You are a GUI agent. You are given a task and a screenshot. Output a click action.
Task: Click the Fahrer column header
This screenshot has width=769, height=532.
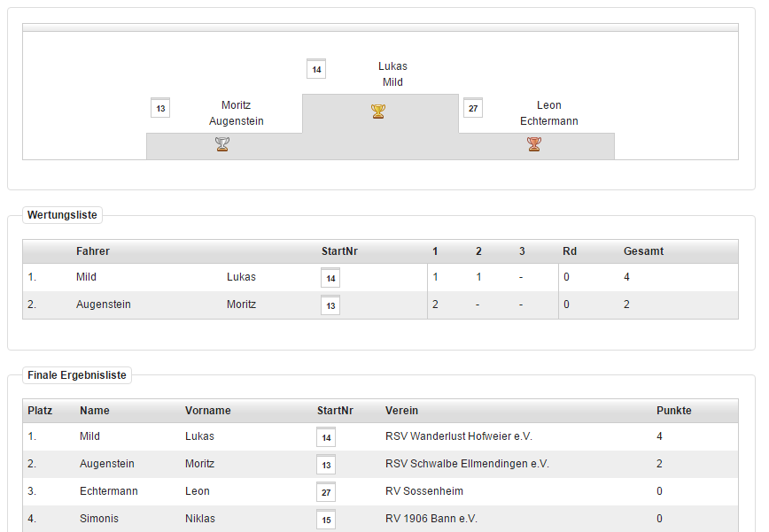click(x=93, y=251)
